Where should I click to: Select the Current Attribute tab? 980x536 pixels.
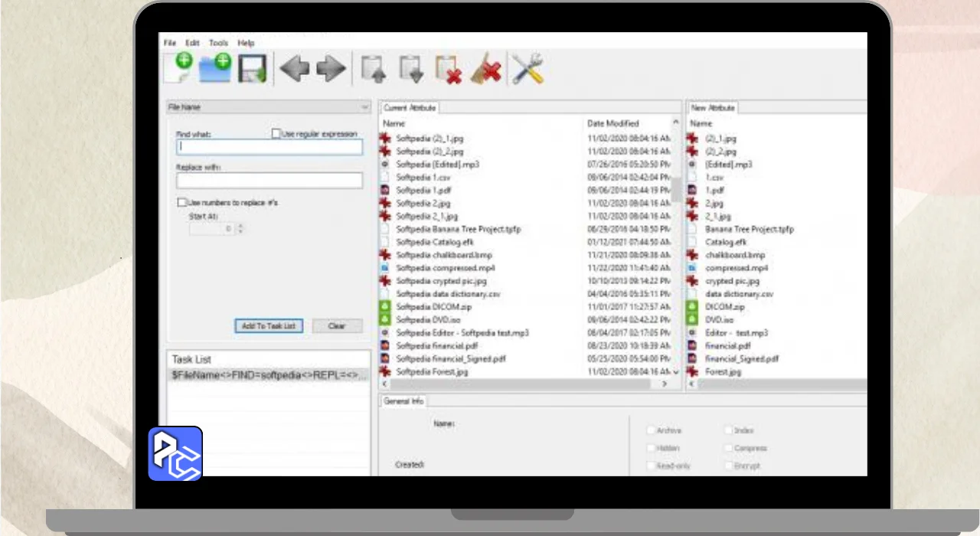coord(409,108)
